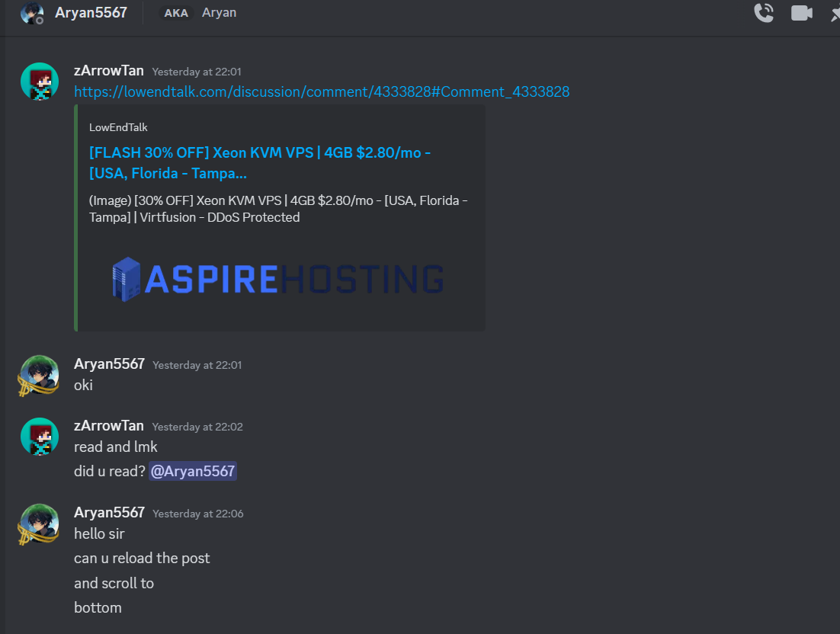Start a video call with Aryan5567
Image resolution: width=840 pixels, height=634 pixels.
point(801,13)
